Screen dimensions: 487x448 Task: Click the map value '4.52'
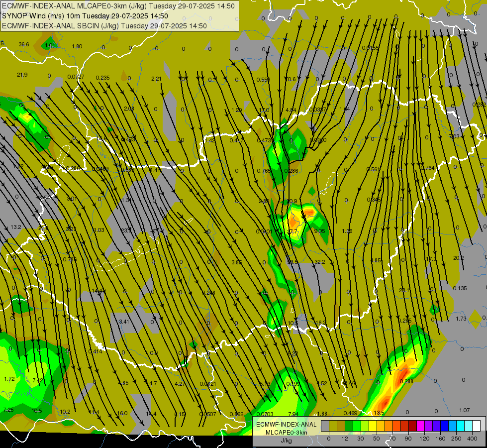(x=321, y=383)
